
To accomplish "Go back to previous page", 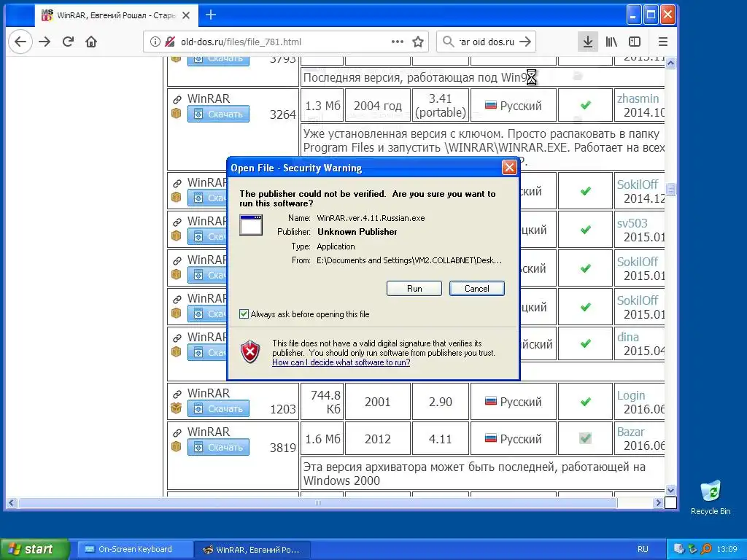I will coord(20,42).
